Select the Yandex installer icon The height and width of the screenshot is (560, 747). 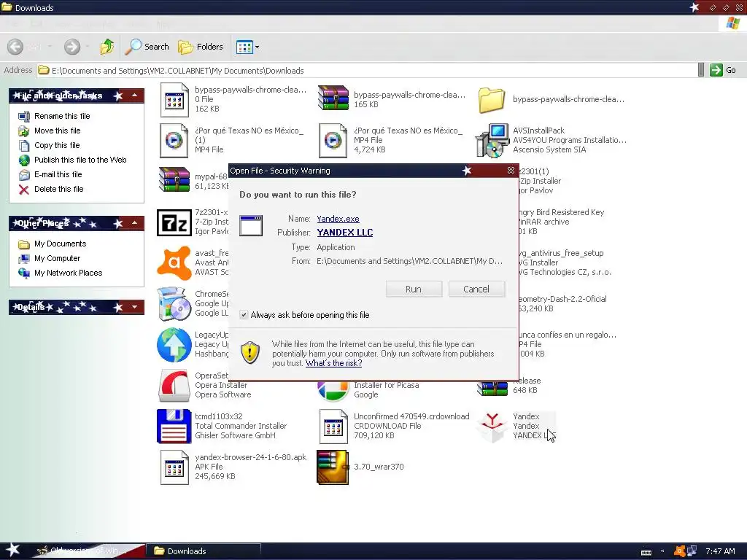[492, 426]
